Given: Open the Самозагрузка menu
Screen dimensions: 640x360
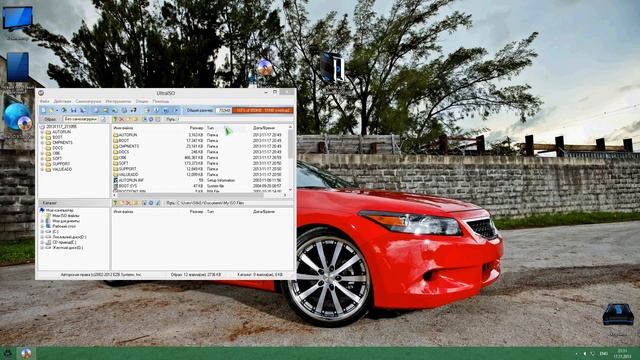Looking at the screenshot, I should [x=88, y=101].
